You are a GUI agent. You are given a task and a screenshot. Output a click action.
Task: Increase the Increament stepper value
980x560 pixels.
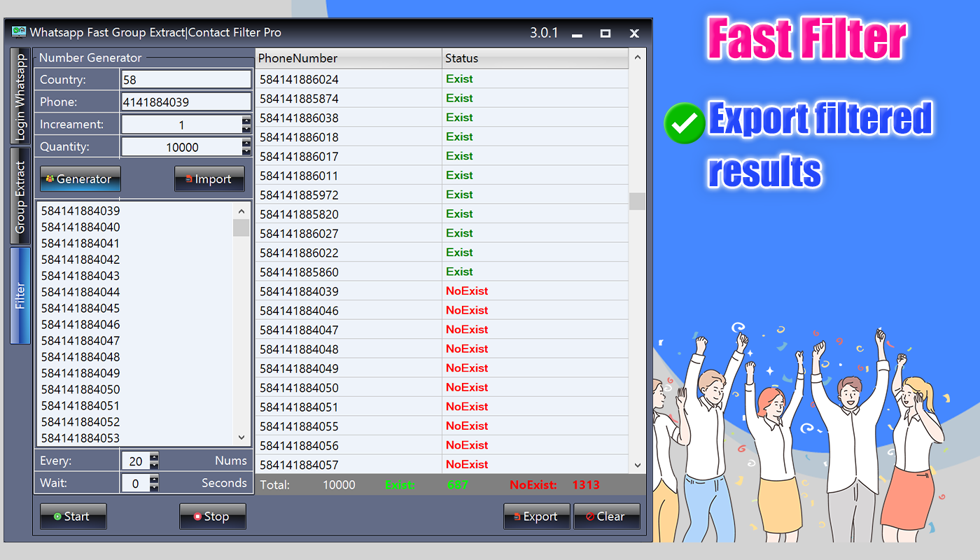246,120
